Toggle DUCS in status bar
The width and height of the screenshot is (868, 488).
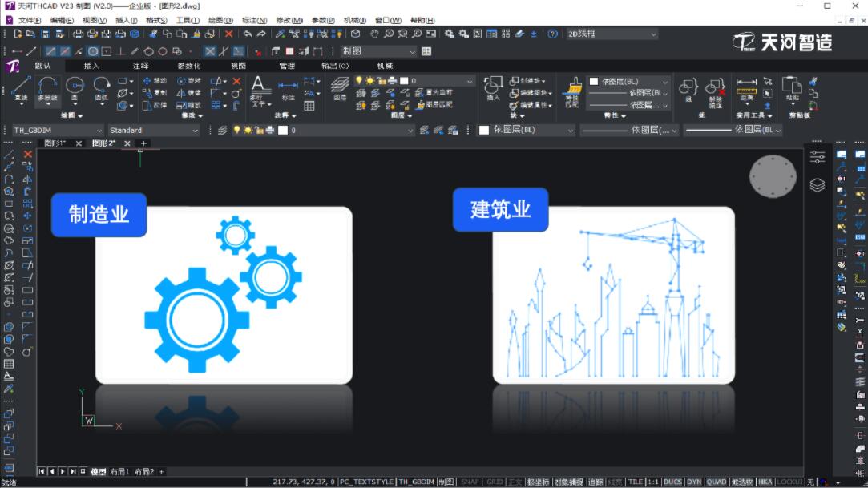click(x=672, y=482)
